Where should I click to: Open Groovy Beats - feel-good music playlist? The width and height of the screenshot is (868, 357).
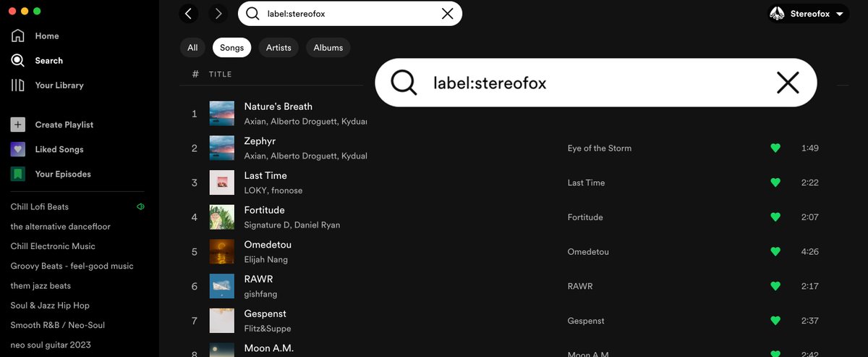[72, 266]
